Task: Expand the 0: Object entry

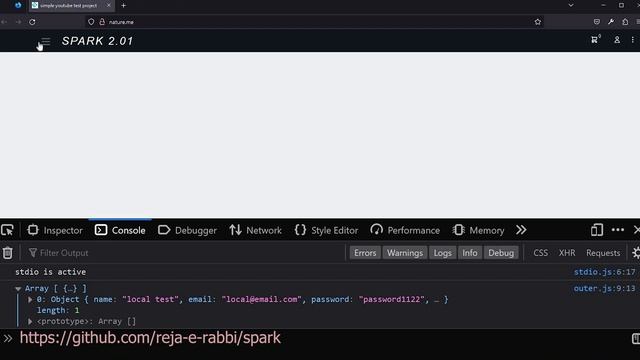Action: (30, 300)
